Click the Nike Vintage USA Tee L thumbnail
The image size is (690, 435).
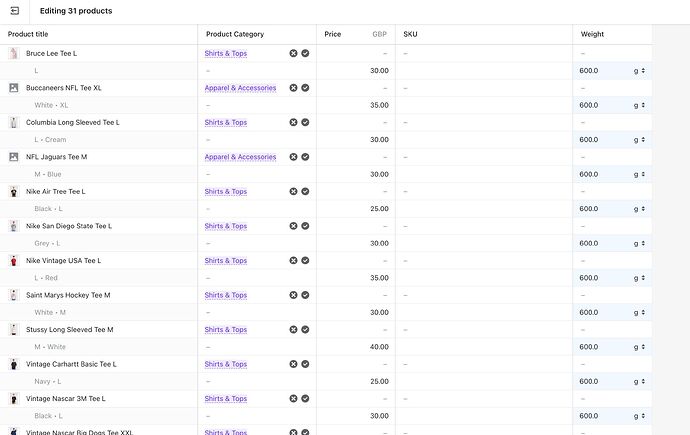(14, 260)
